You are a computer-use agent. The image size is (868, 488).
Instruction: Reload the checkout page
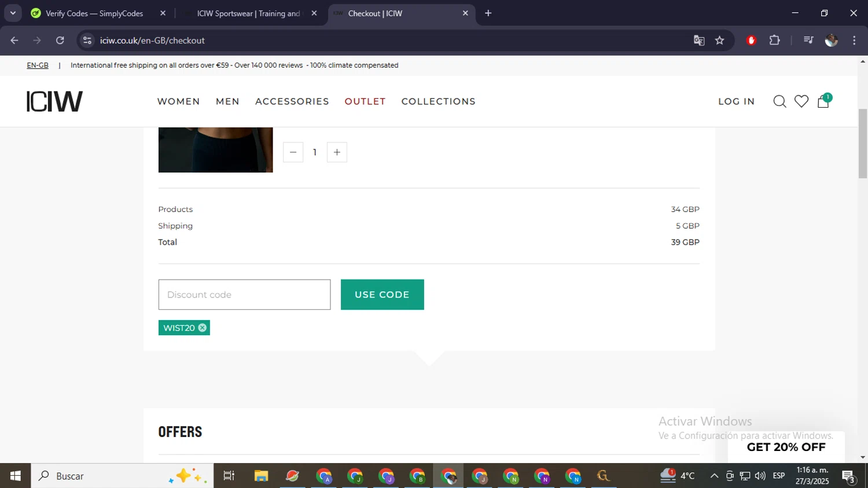click(60, 41)
